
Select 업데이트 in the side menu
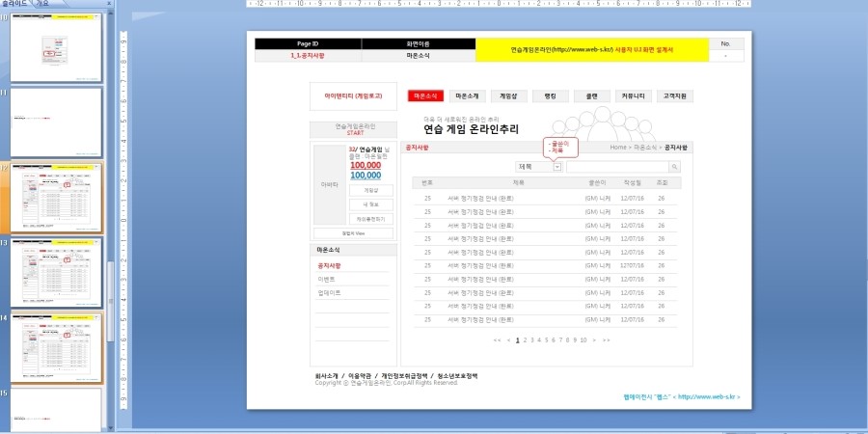click(x=329, y=293)
